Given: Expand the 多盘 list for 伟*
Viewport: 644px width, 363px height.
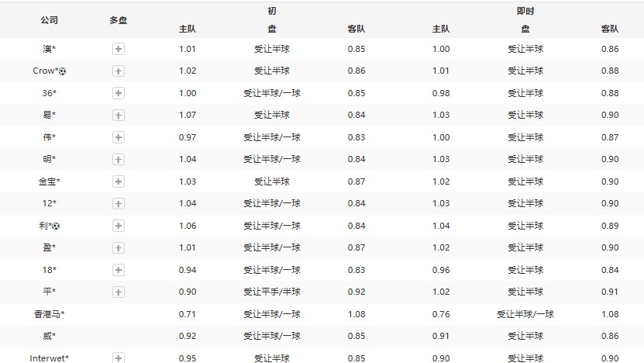Looking at the screenshot, I should pos(119,137).
